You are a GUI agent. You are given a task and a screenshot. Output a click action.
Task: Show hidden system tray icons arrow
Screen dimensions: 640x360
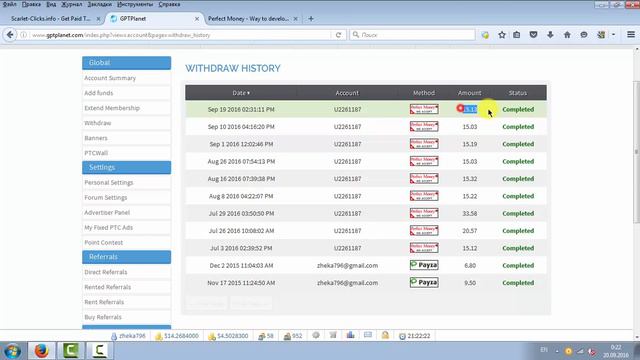(557, 351)
